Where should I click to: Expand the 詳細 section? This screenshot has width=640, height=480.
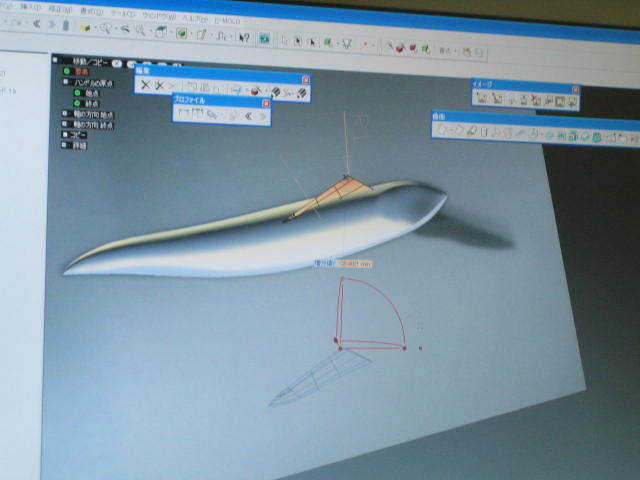pyautogui.click(x=64, y=144)
